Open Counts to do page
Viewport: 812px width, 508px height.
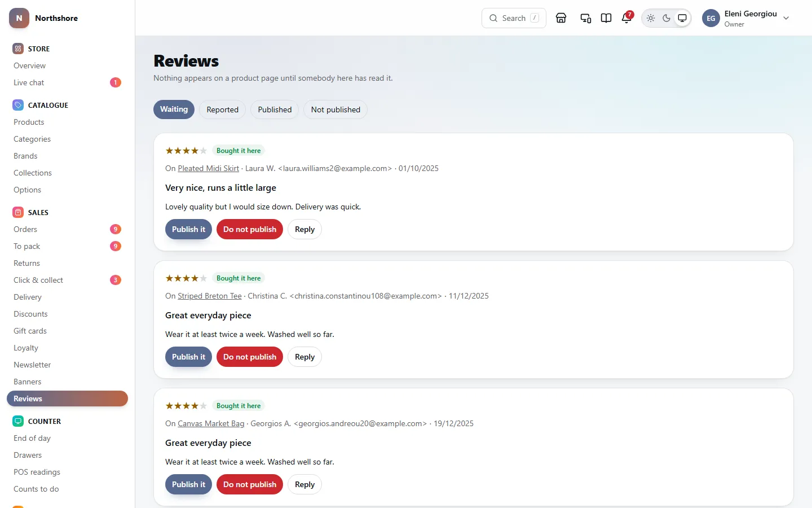pos(67,489)
